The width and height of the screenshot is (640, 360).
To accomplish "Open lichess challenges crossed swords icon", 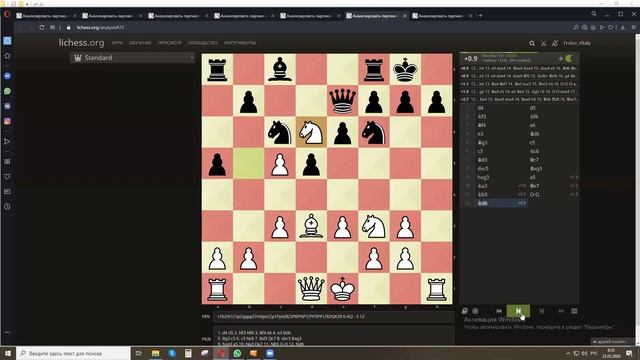I will coord(544,43).
